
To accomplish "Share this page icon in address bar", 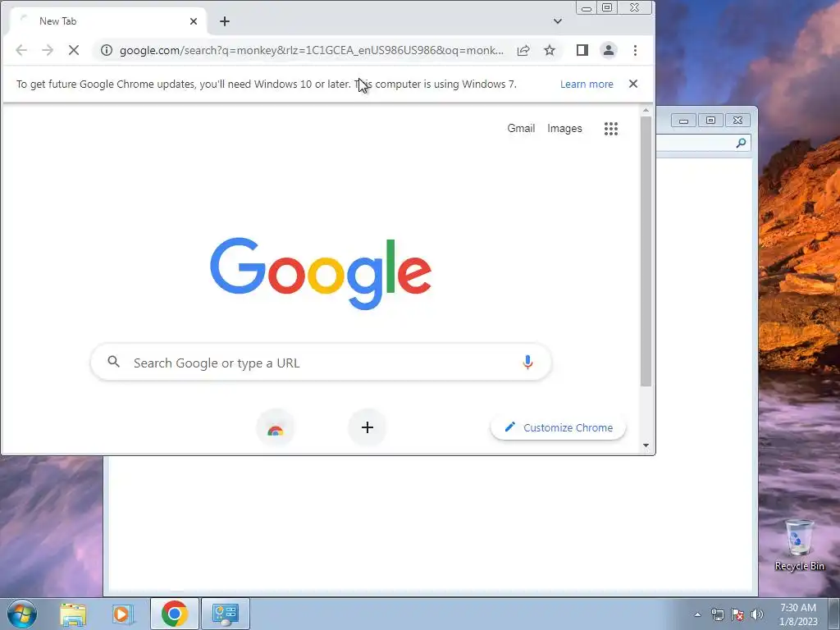I will [523, 50].
